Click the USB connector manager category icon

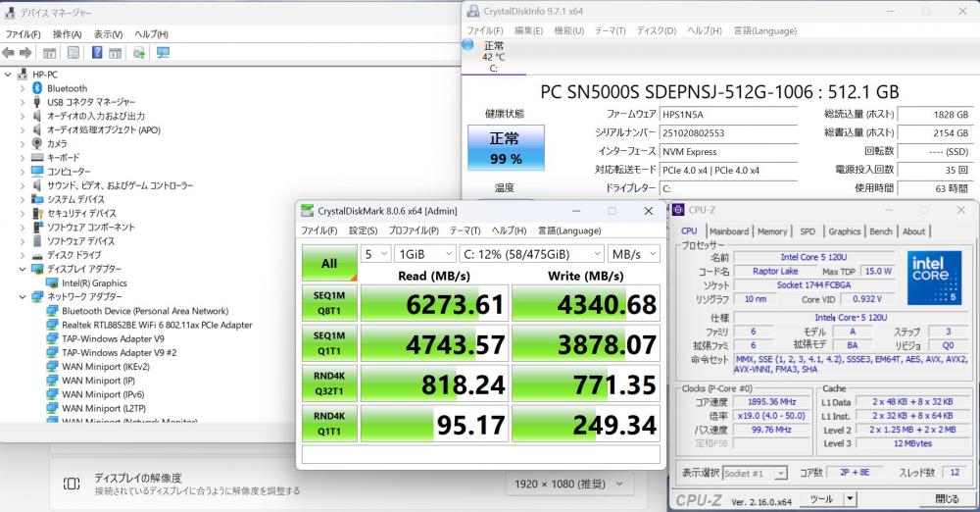tap(37, 102)
